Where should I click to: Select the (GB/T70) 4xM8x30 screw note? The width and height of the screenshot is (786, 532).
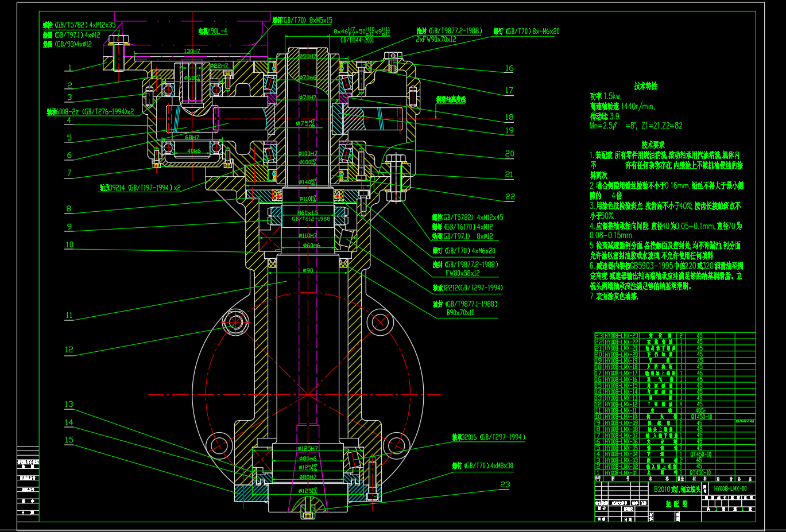[x=482, y=465]
